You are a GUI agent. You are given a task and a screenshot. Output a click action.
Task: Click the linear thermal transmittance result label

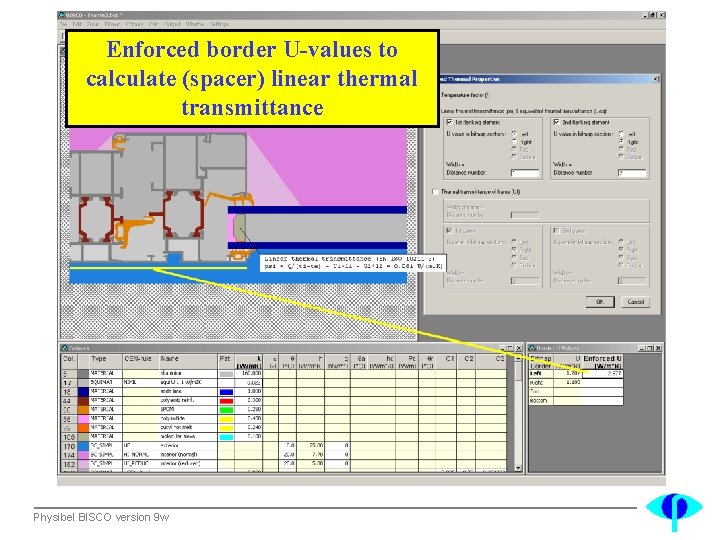[353, 263]
